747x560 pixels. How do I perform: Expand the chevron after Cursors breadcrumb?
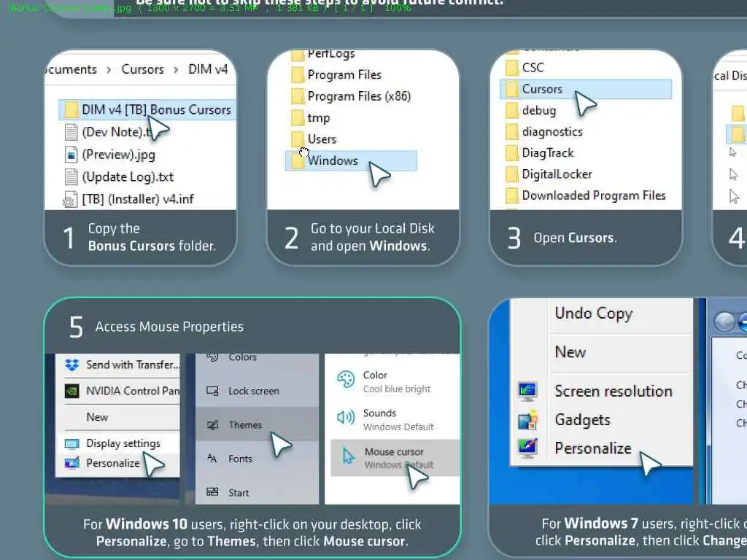(x=176, y=70)
